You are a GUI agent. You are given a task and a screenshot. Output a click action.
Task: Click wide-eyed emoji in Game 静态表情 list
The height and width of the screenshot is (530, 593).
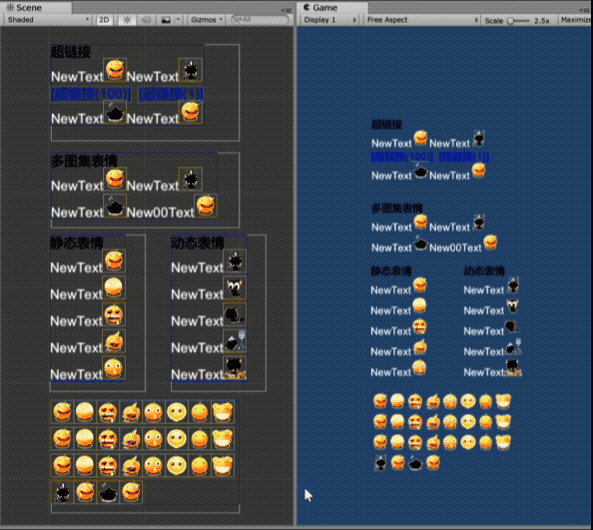(419, 367)
